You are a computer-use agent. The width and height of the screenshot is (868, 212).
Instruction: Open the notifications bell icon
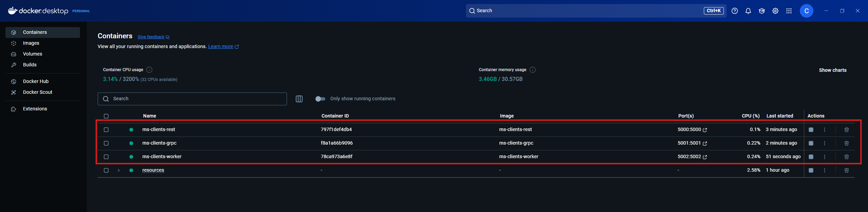748,11
